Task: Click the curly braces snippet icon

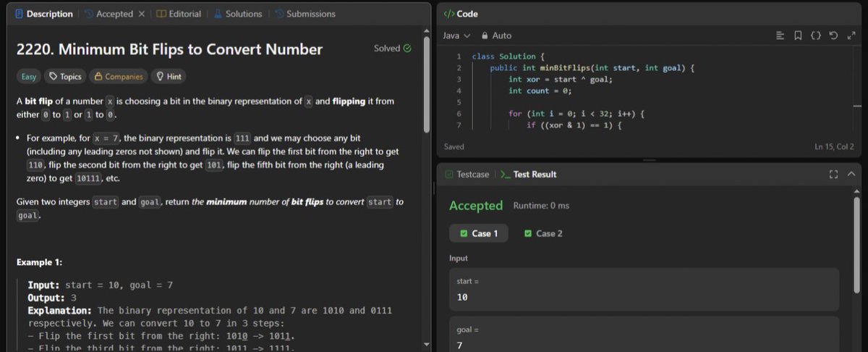Action: click(x=815, y=35)
